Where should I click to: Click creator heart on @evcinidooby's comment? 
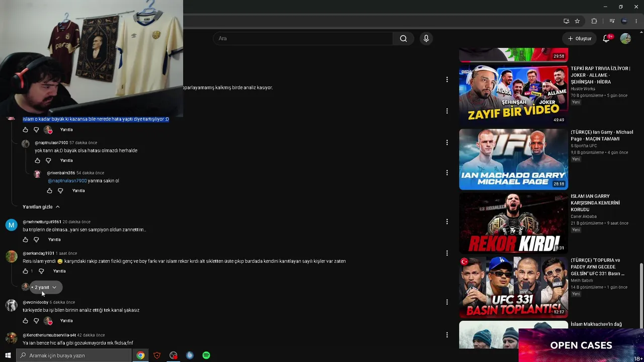coord(48,321)
